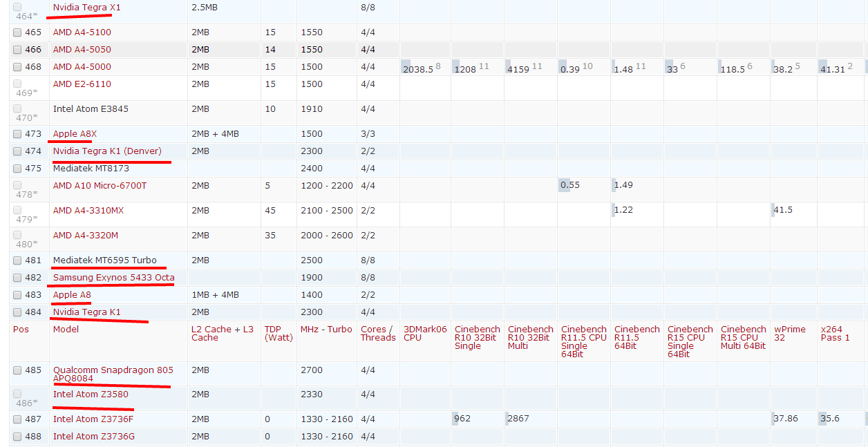Sort by the TDP (Watt) column header
This screenshot has width=868, height=447.
[x=278, y=334]
